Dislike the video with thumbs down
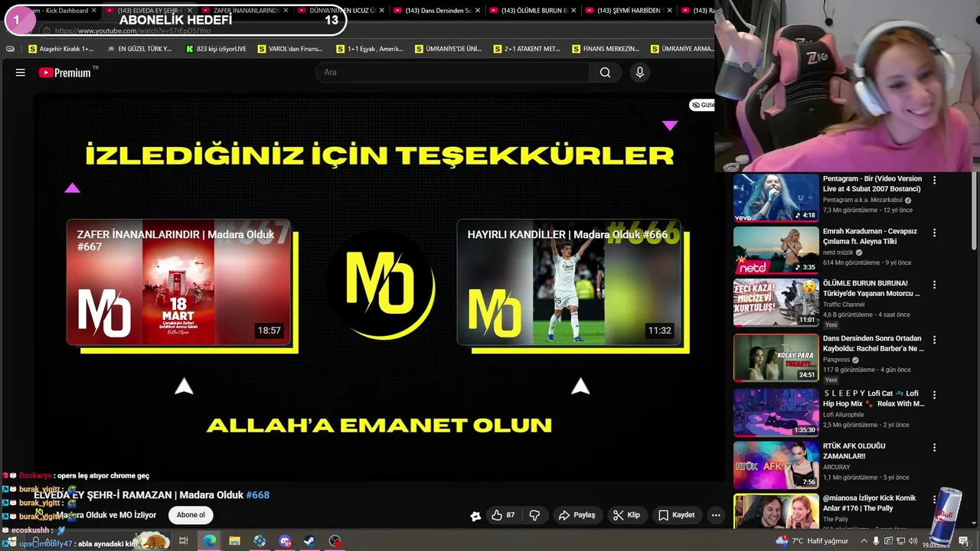The height and width of the screenshot is (551, 980). [x=534, y=515]
